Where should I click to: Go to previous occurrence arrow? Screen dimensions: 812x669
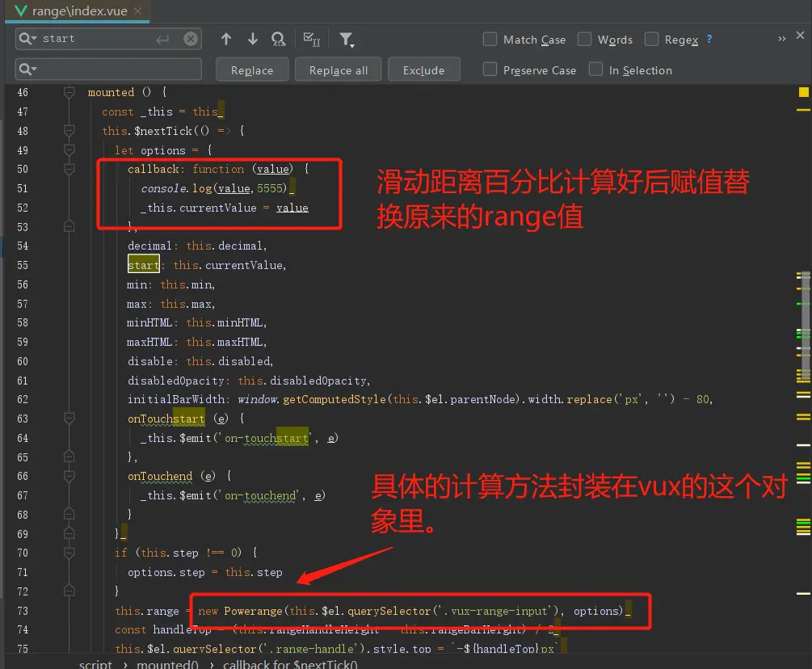click(x=225, y=39)
